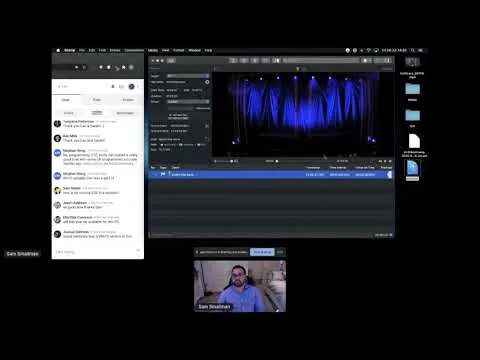Click the round button beside inspector's second field

point(207,82)
